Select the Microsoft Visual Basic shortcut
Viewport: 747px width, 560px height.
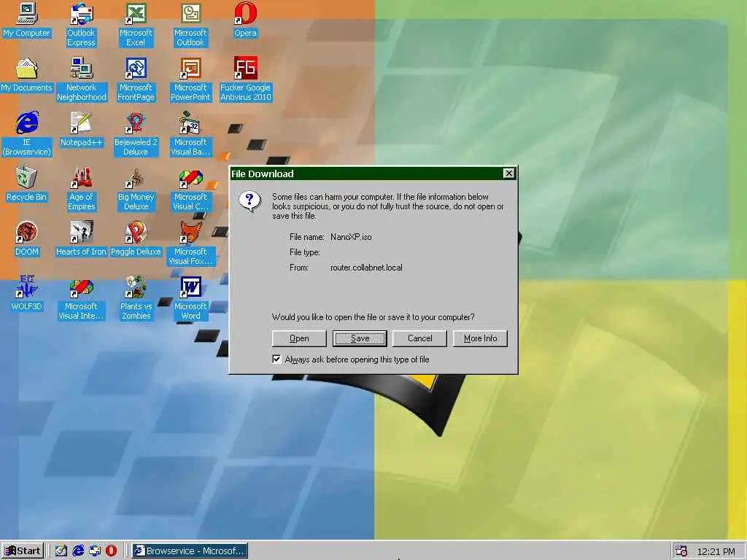[x=190, y=134]
